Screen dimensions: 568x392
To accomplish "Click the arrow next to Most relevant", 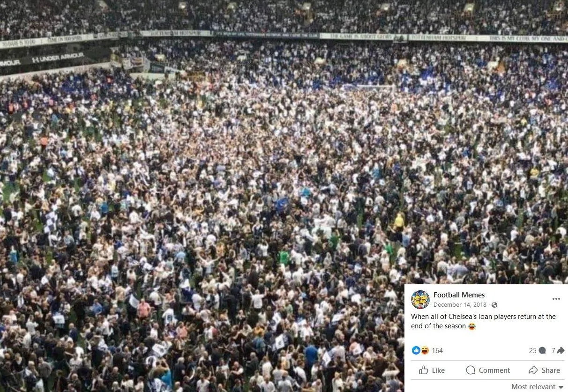I will (561, 387).
